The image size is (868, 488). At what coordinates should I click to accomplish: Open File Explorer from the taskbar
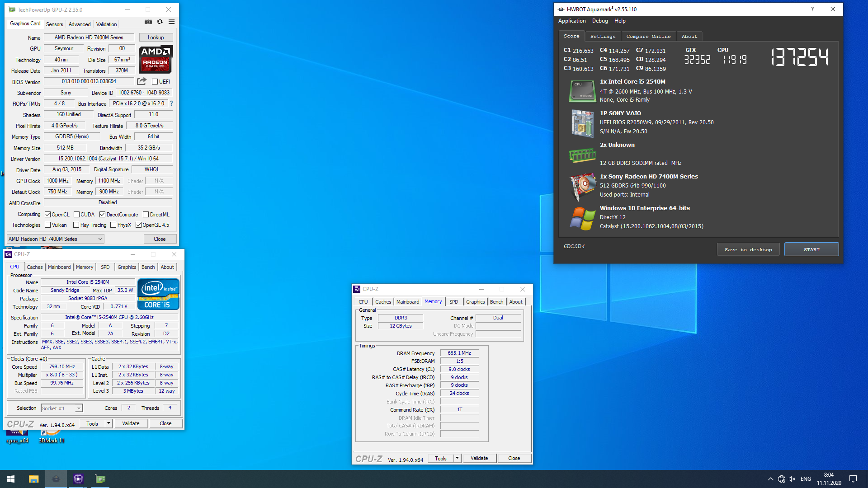point(33,479)
